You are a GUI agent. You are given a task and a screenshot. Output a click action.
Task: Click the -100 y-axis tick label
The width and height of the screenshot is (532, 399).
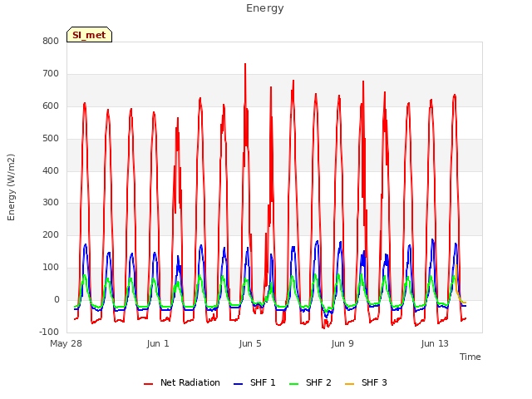[49, 332]
